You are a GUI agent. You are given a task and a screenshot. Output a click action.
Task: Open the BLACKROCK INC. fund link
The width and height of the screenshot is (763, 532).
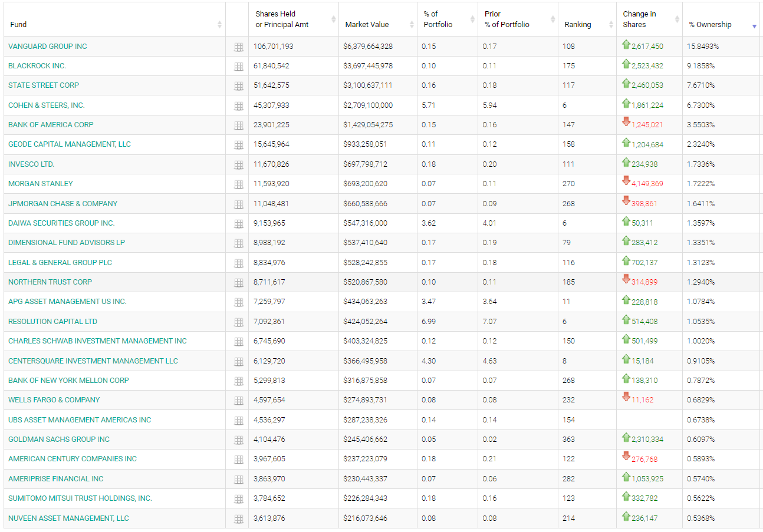point(37,66)
